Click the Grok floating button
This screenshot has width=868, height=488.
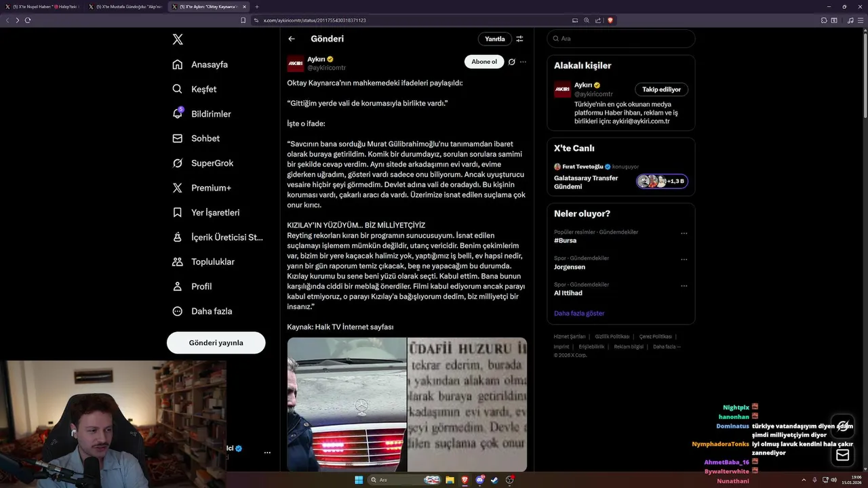843,426
